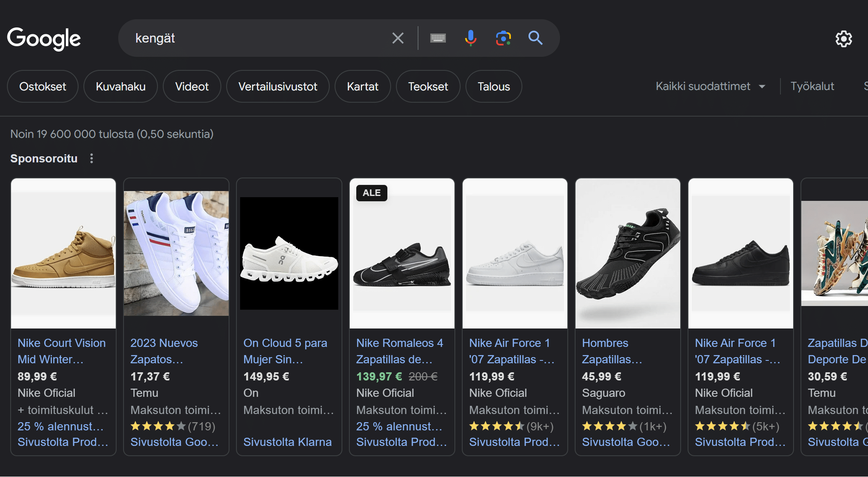Click the struck-through price '200 €'
The image size is (868, 477).
tap(423, 376)
